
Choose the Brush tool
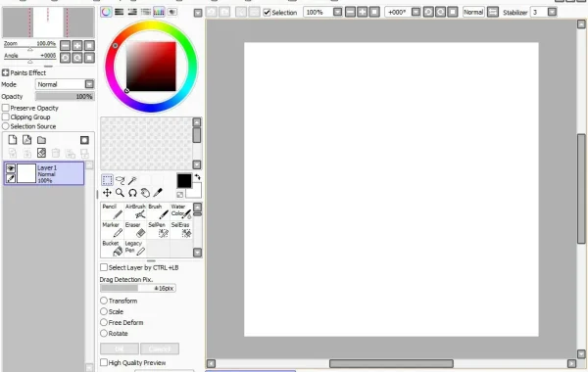click(x=158, y=211)
